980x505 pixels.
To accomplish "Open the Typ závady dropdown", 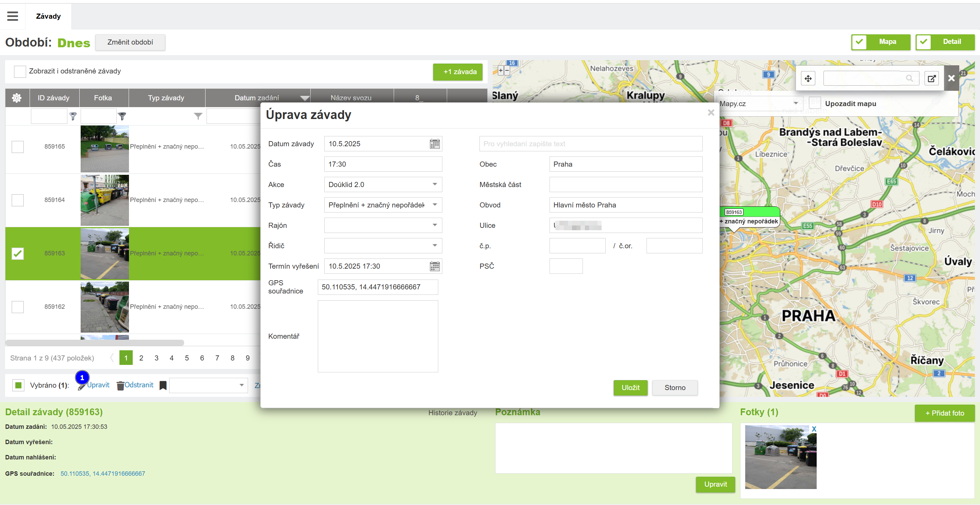I will 435,205.
